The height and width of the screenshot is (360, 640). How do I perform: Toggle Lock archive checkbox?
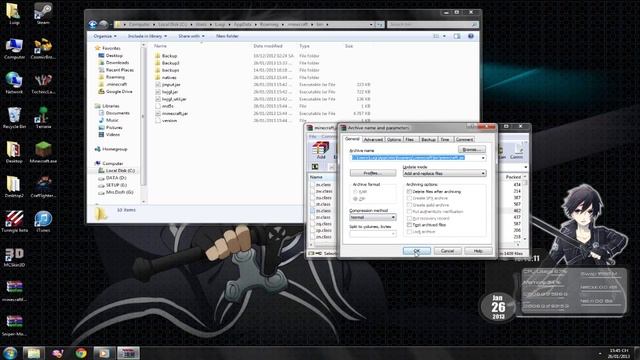tap(409, 231)
